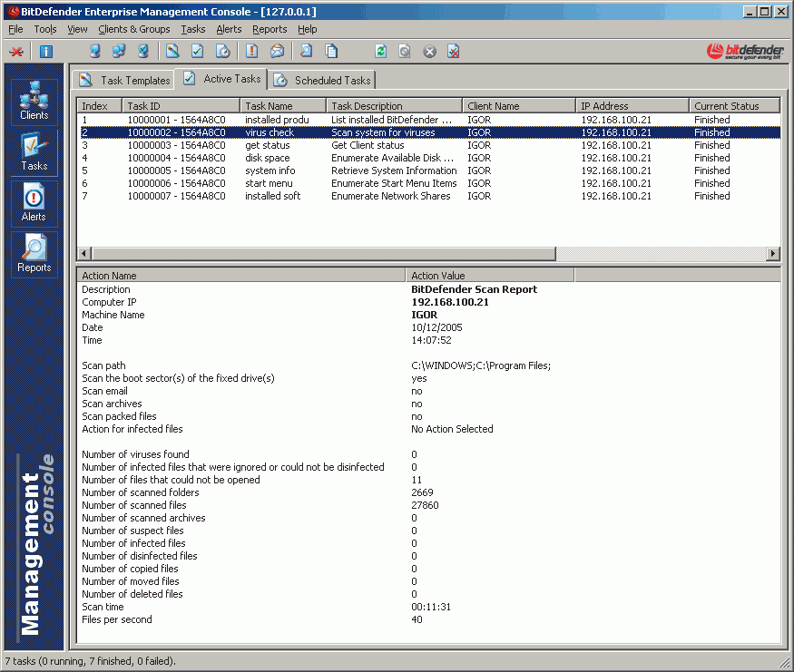Click the alert exclamation toolbar icon
Screen dimensions: 794x672
click(252, 52)
